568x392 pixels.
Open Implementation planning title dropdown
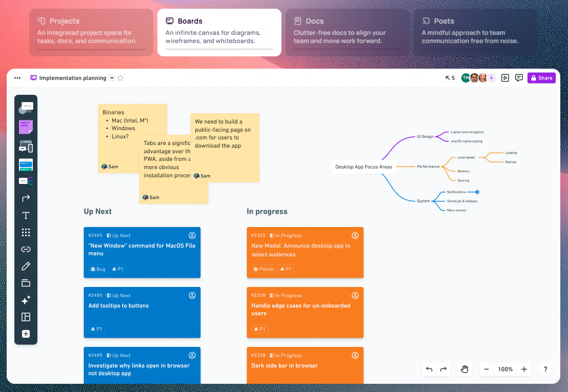112,78
